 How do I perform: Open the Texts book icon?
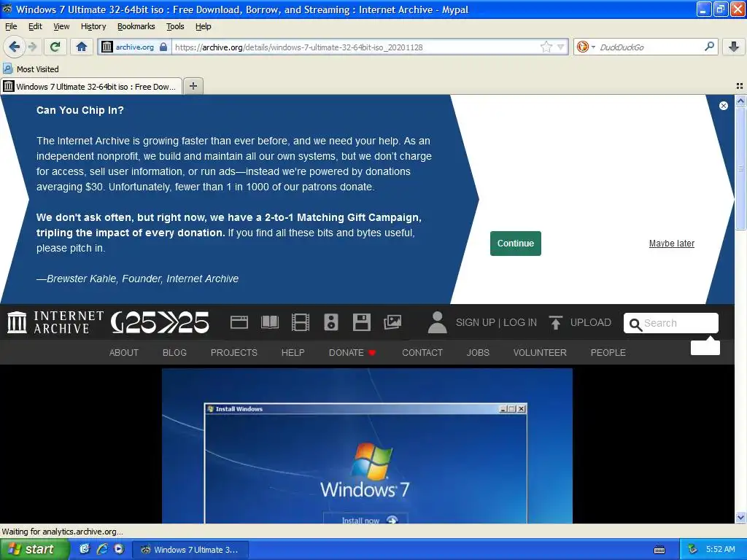click(x=270, y=322)
